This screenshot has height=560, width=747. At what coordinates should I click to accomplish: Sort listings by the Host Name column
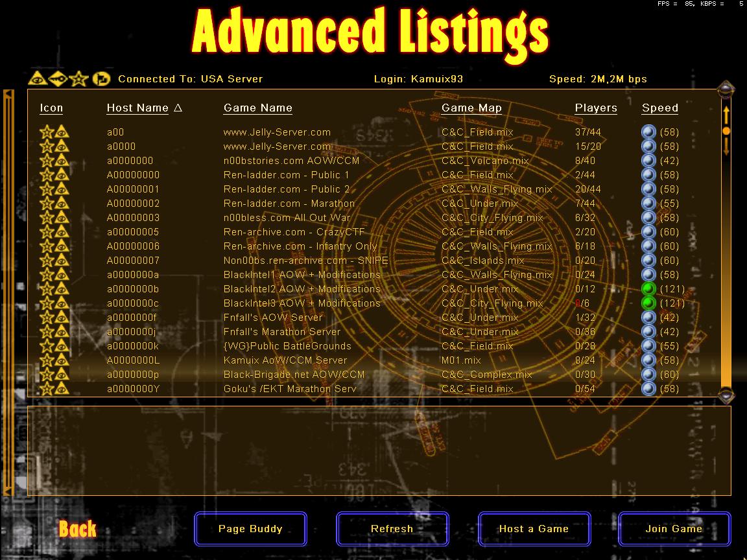tap(137, 108)
